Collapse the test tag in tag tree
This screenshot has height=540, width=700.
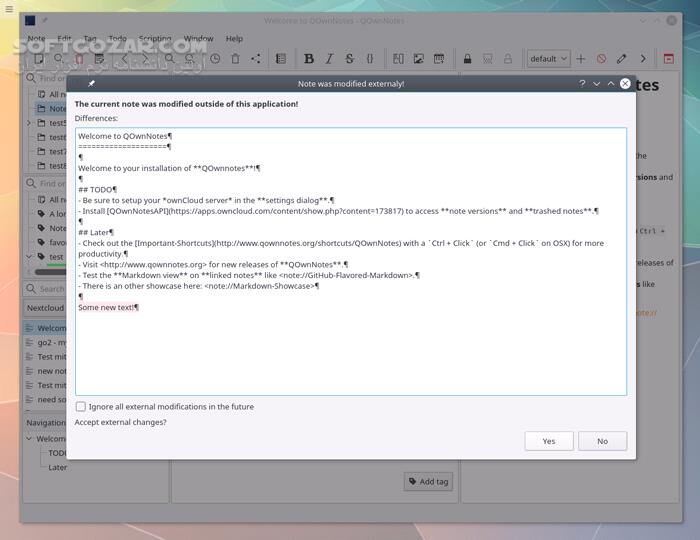coord(29,257)
